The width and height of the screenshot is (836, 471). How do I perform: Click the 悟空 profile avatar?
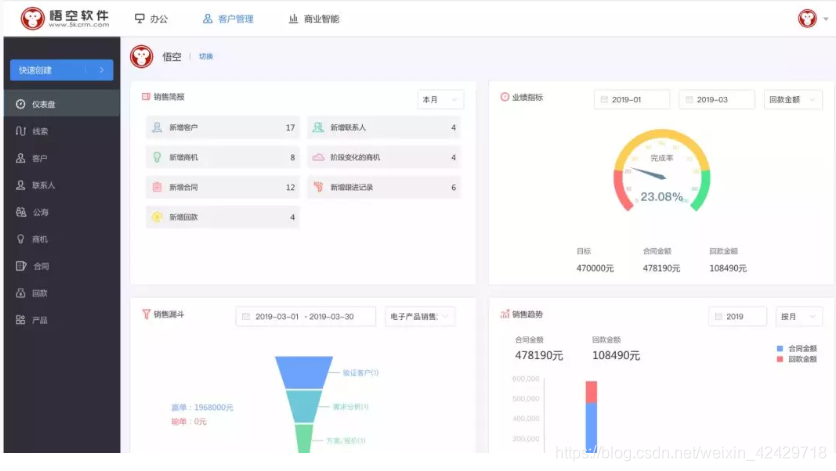pos(141,57)
